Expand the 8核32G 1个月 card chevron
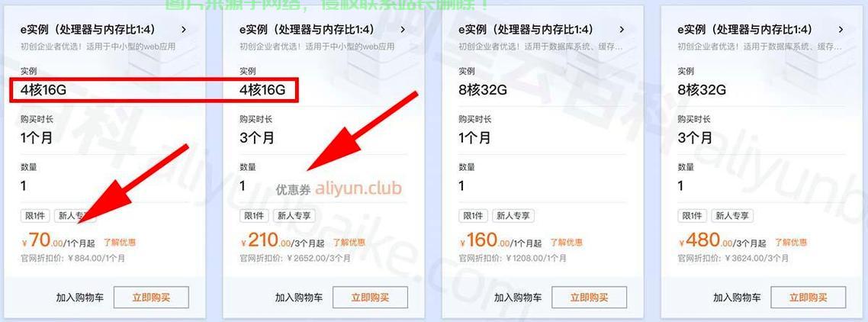Image resolution: width=868 pixels, height=322 pixels. click(622, 29)
